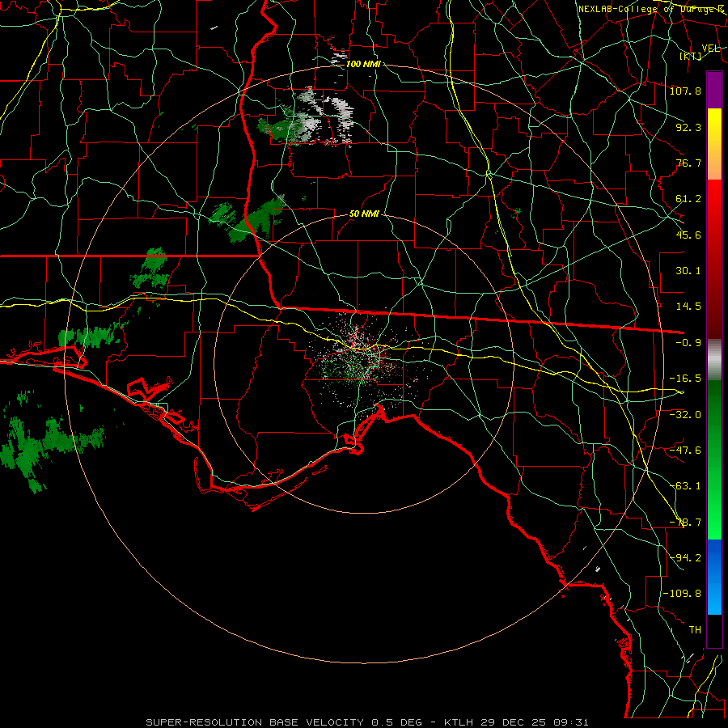
Task: Click the blue segment of velocity color bar
Action: pyautogui.click(x=714, y=577)
